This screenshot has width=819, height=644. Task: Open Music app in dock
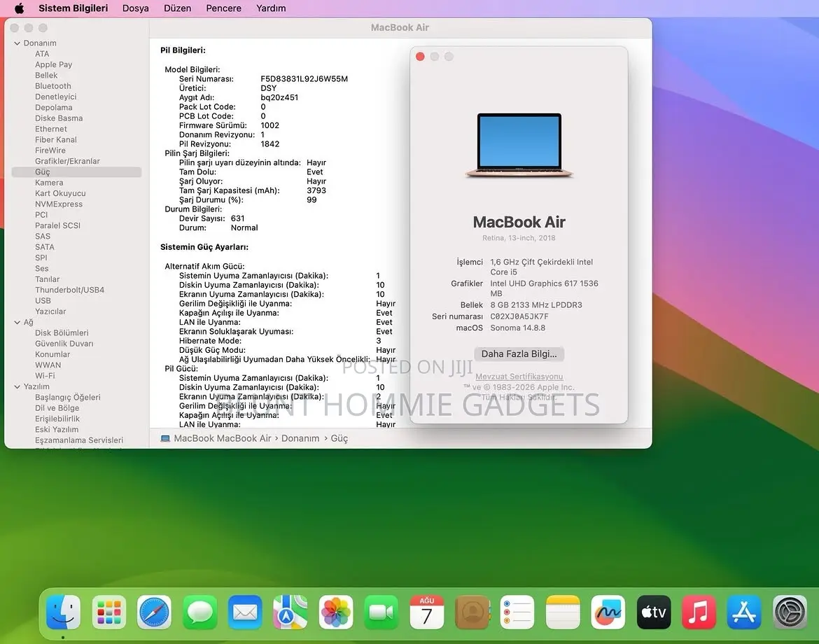699,612
